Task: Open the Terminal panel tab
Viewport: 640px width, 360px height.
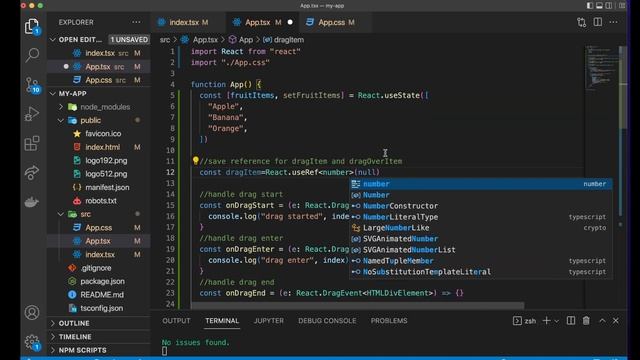Action: [x=222, y=321]
